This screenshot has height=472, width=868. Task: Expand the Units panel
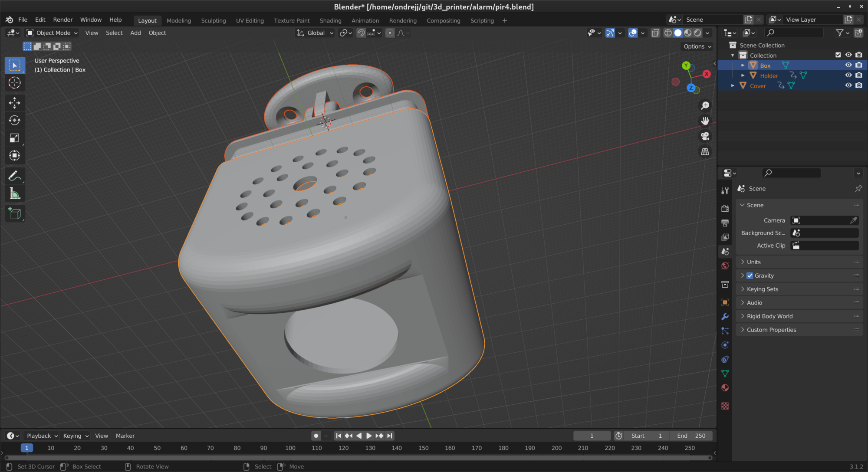point(799,262)
